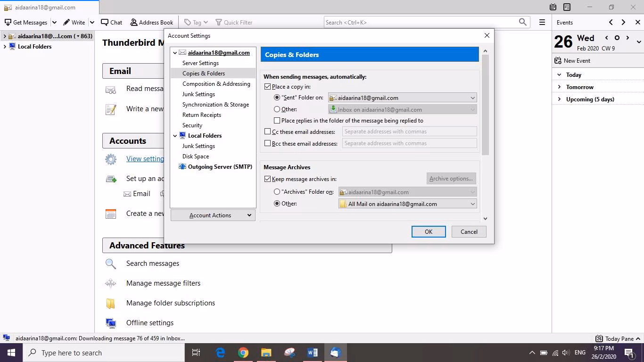Enable Cc these email addresses checkbox
Image resolution: width=644 pixels, height=362 pixels.
tap(268, 132)
